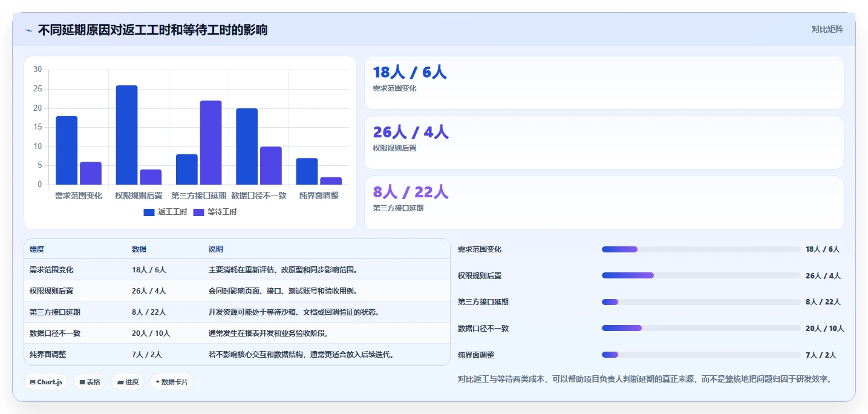Click the 第三方接口延期 chart axis label
Screen dimensions: 868x414
[x=198, y=195]
